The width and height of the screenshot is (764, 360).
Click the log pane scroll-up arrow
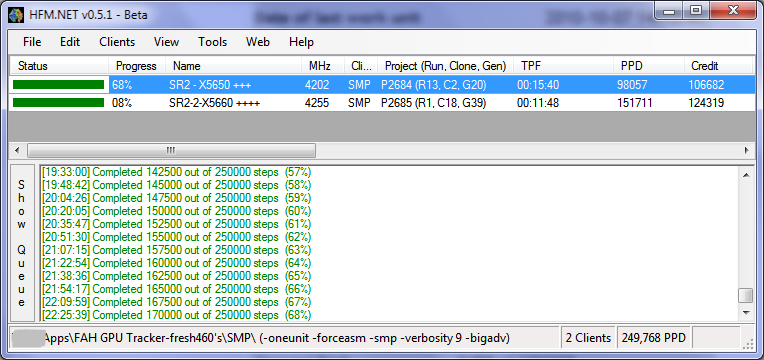(745, 175)
